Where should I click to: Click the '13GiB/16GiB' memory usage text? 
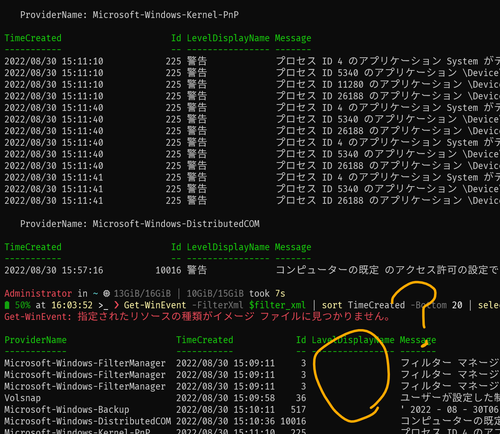pos(142,293)
